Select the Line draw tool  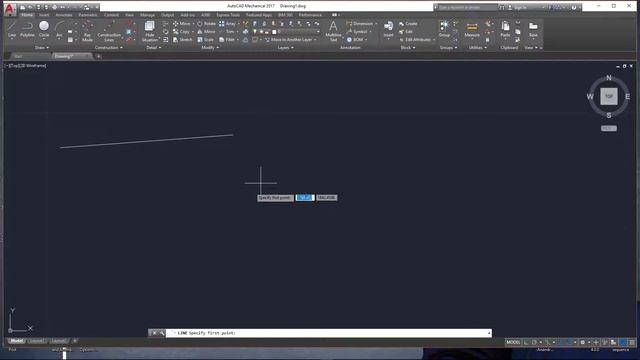[x=12, y=29]
